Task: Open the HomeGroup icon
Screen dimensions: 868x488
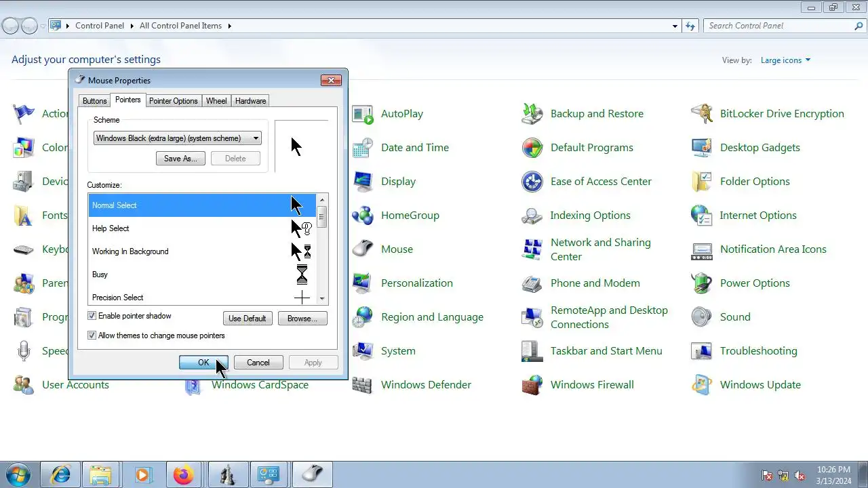Action: (363, 216)
